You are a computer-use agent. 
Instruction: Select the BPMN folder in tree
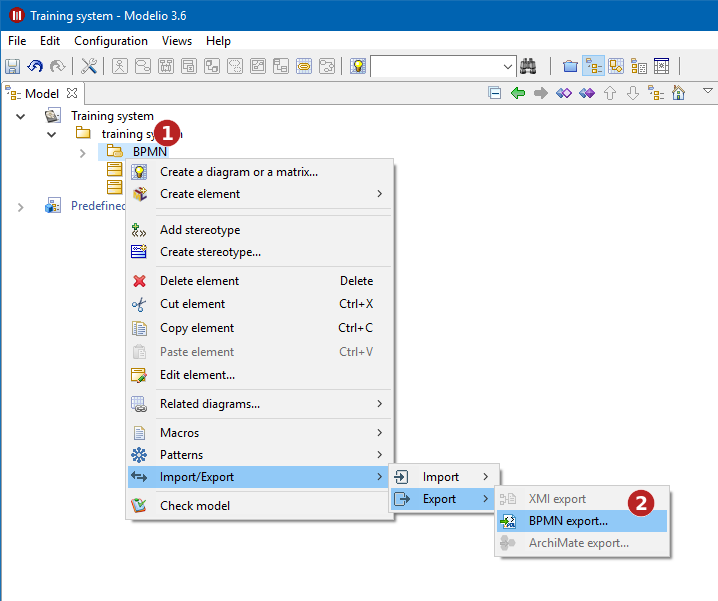150,152
